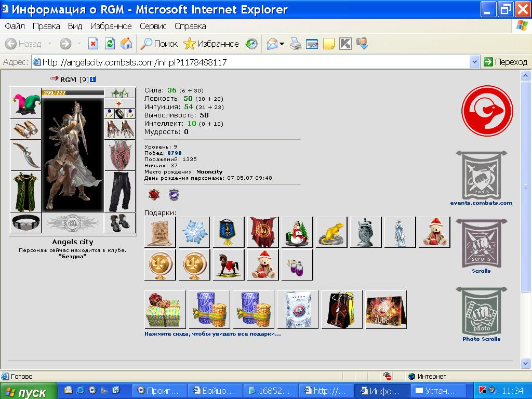Open the Mail button dropdown arrow

(282, 44)
